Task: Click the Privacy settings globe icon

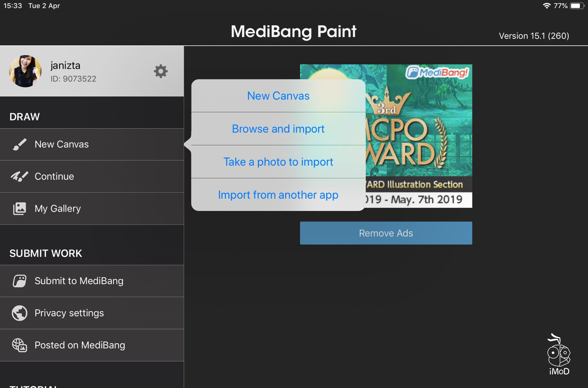Action: click(x=19, y=313)
